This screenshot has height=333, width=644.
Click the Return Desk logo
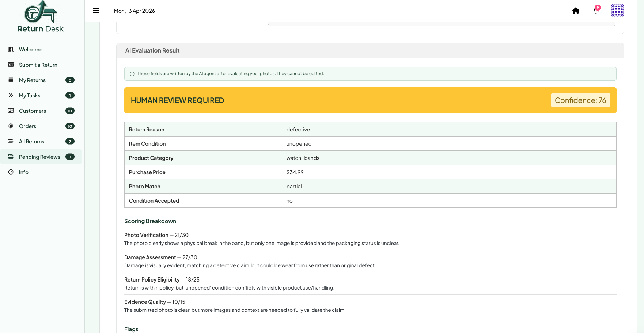41,17
